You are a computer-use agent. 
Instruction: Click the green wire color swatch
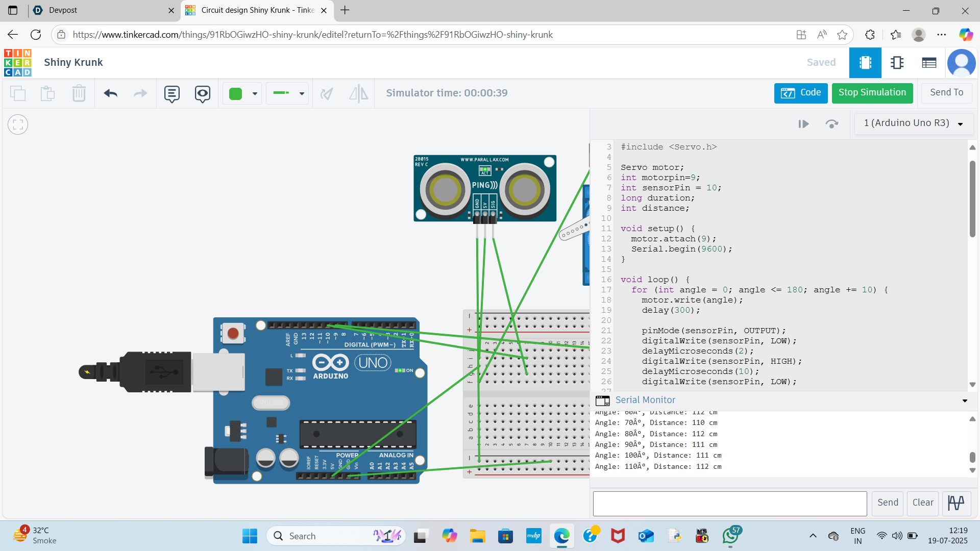tap(236, 93)
